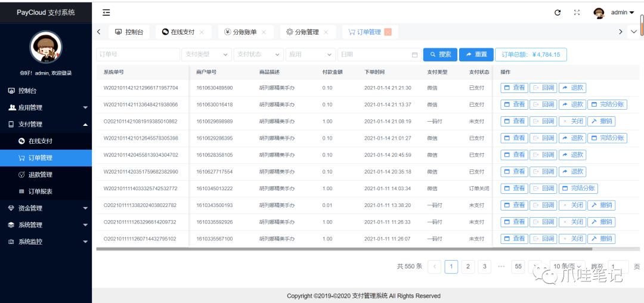Close the 在线支付 tab
The width and height of the screenshot is (644, 303).
click(x=202, y=32)
